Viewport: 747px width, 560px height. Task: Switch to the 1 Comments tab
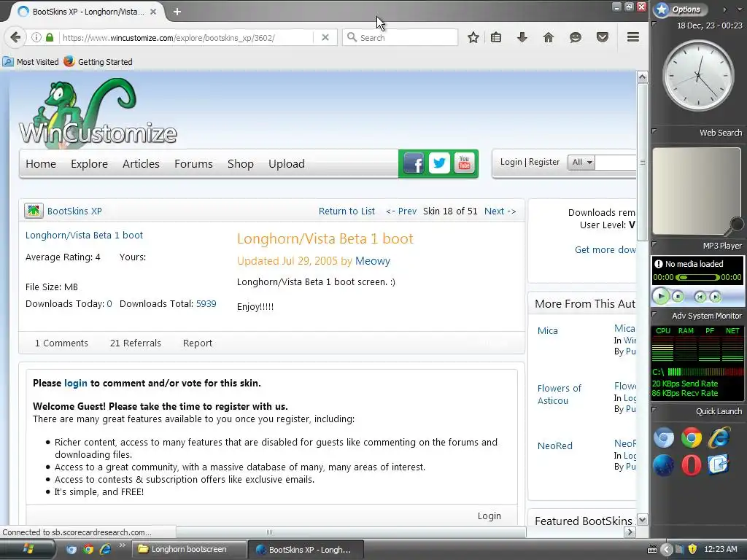[x=61, y=343]
